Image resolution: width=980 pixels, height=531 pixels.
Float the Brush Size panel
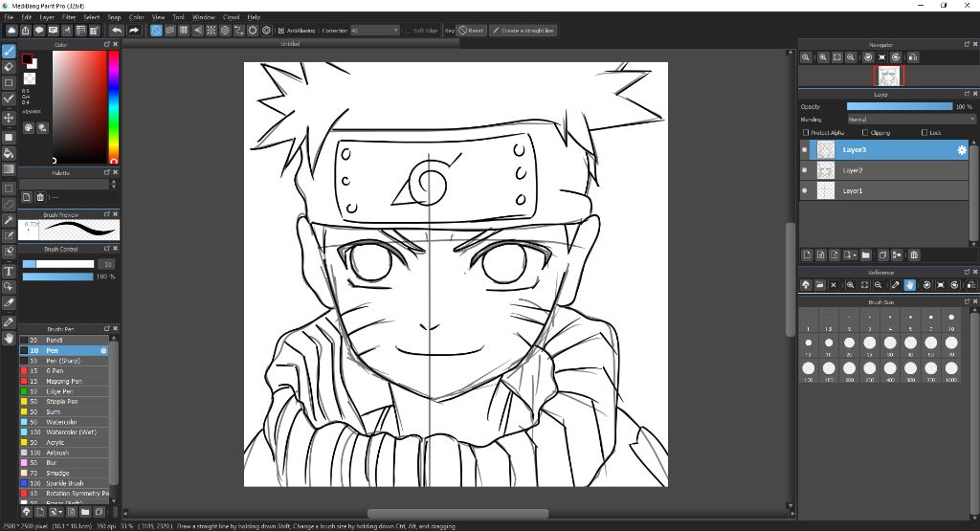(967, 301)
